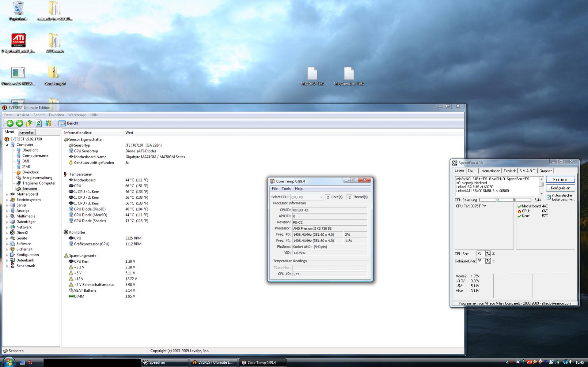The width and height of the screenshot is (588, 367).
Task: Select the Windows6.0-KB936 desktop icon
Action: pos(18,76)
